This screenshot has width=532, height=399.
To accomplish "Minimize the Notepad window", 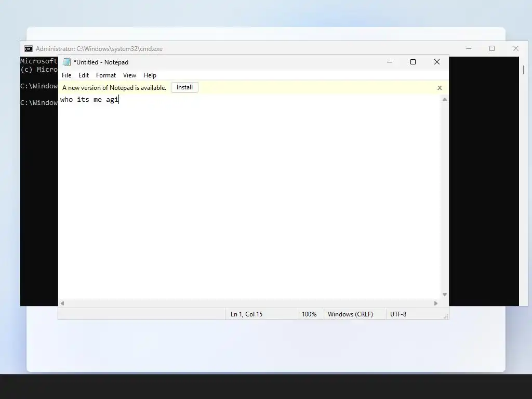I will (x=390, y=62).
